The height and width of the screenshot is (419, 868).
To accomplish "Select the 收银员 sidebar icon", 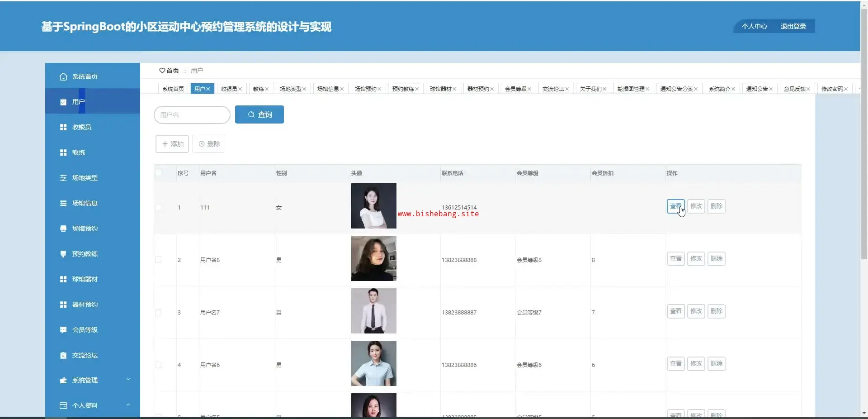I will point(63,127).
